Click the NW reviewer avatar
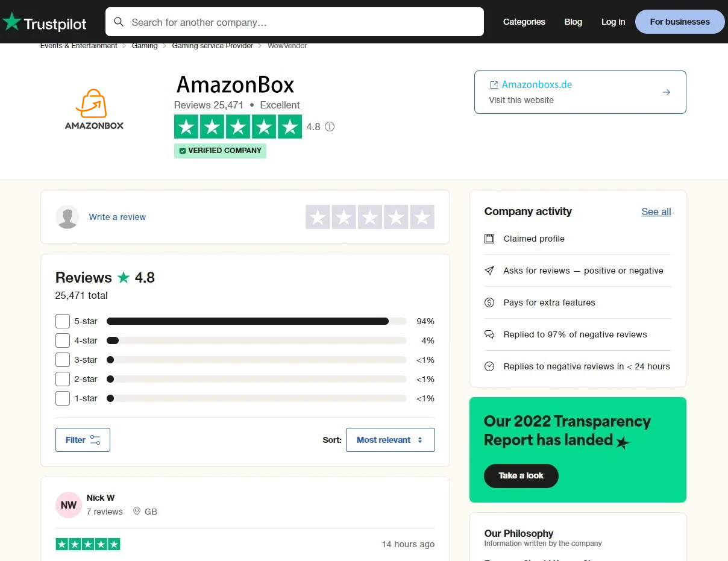 pos(69,505)
